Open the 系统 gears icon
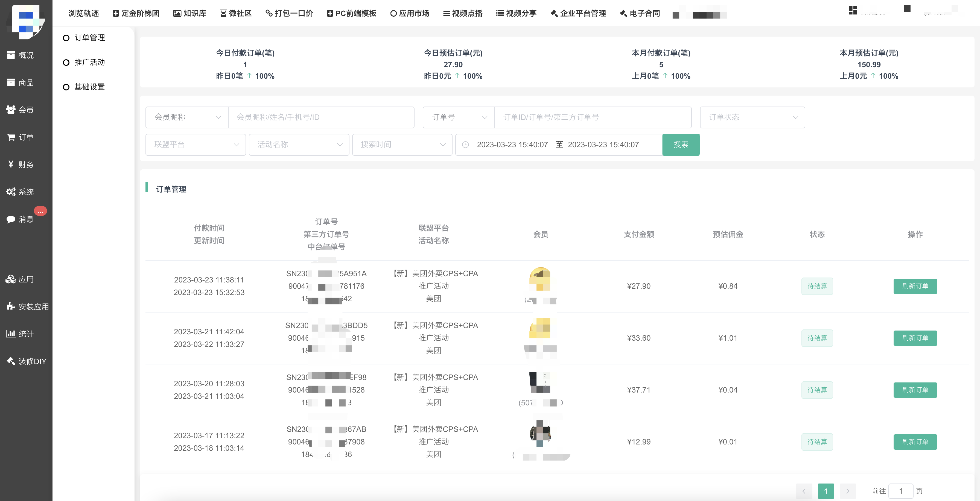Image resolution: width=980 pixels, height=501 pixels. pyautogui.click(x=11, y=192)
